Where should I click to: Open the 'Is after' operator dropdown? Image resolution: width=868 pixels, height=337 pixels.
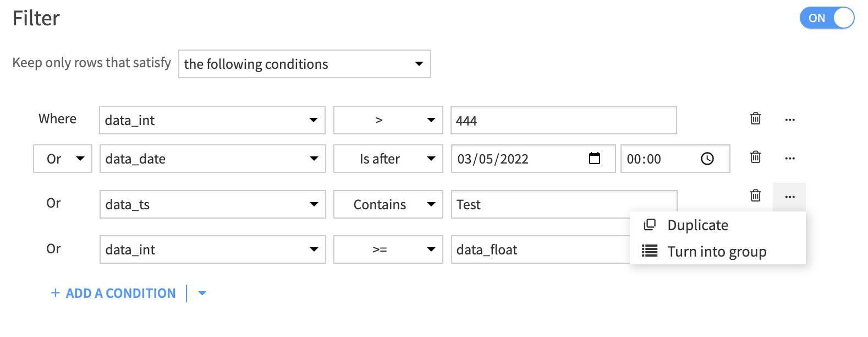[388, 159]
